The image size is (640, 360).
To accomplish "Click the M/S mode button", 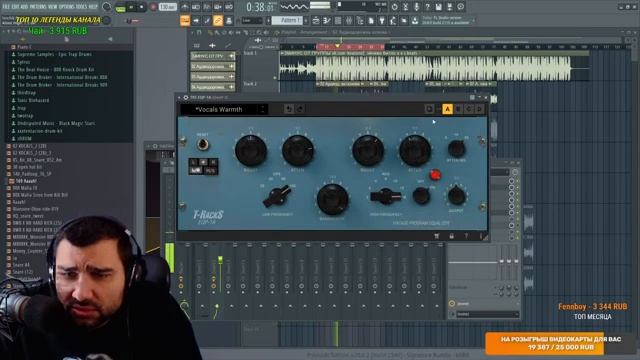I will [x=210, y=170].
